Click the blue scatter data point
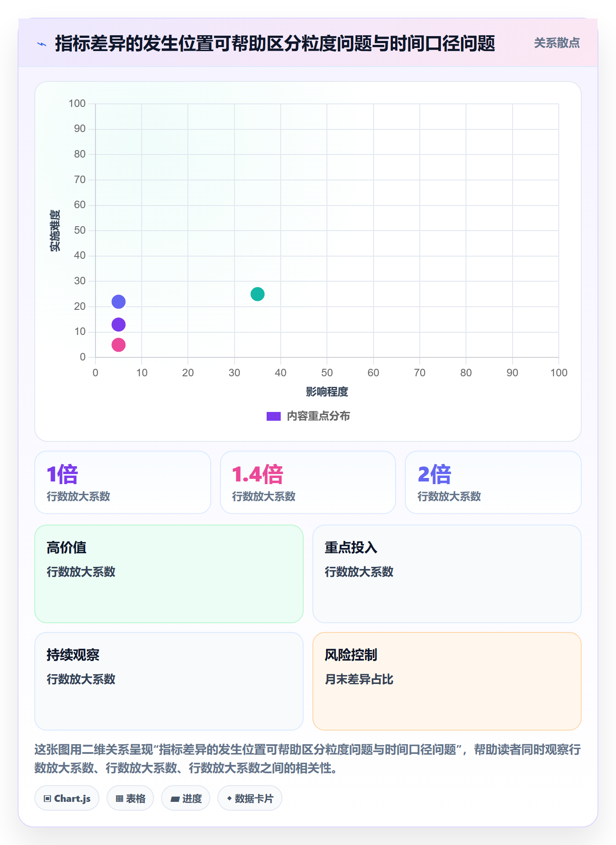616x845 pixels. click(118, 302)
